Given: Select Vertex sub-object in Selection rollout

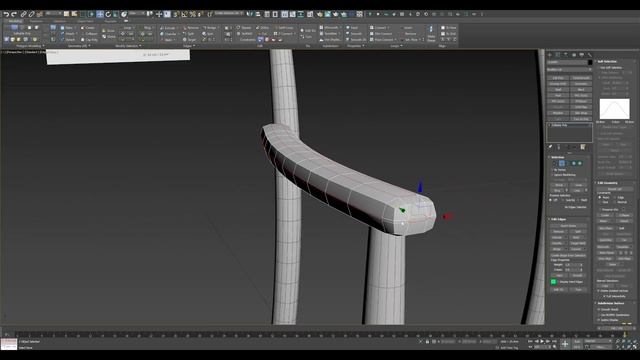Looking at the screenshot, I should [x=555, y=163].
